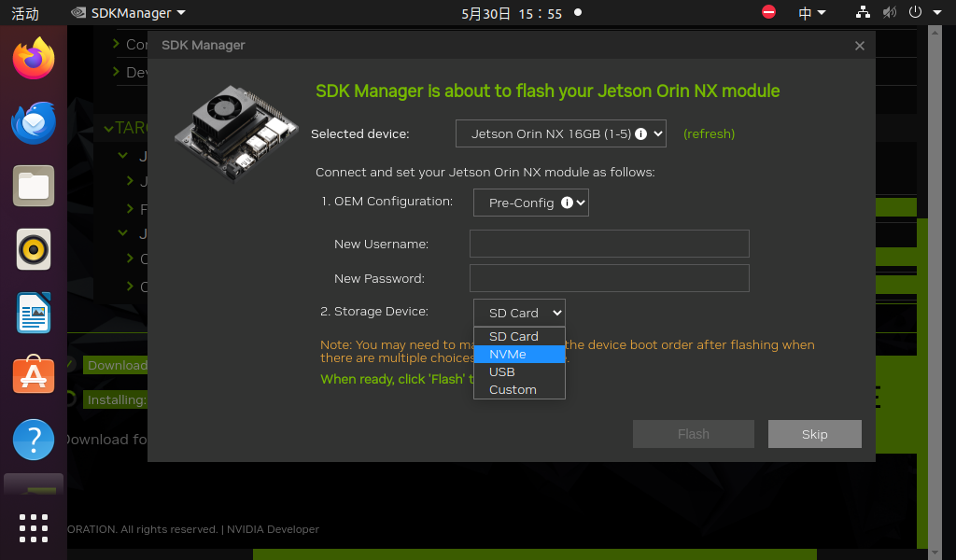Open Ubuntu Software store in dock
The height and width of the screenshot is (560, 956).
[x=34, y=375]
